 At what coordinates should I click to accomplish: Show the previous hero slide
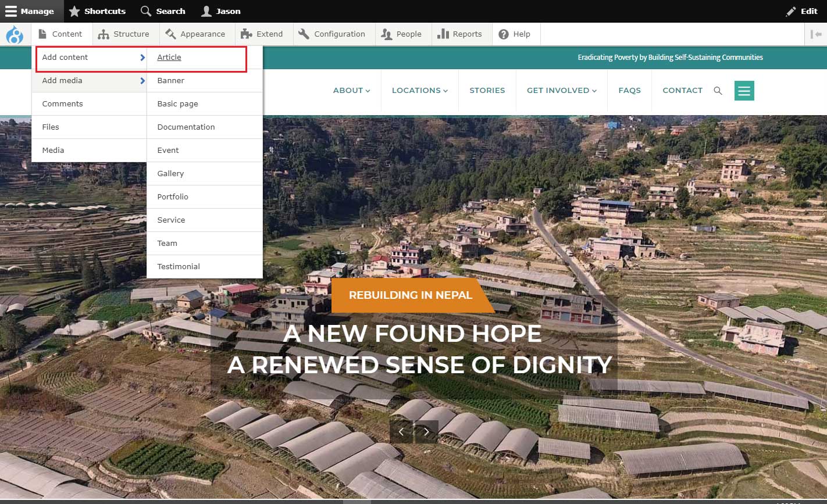coord(401,432)
